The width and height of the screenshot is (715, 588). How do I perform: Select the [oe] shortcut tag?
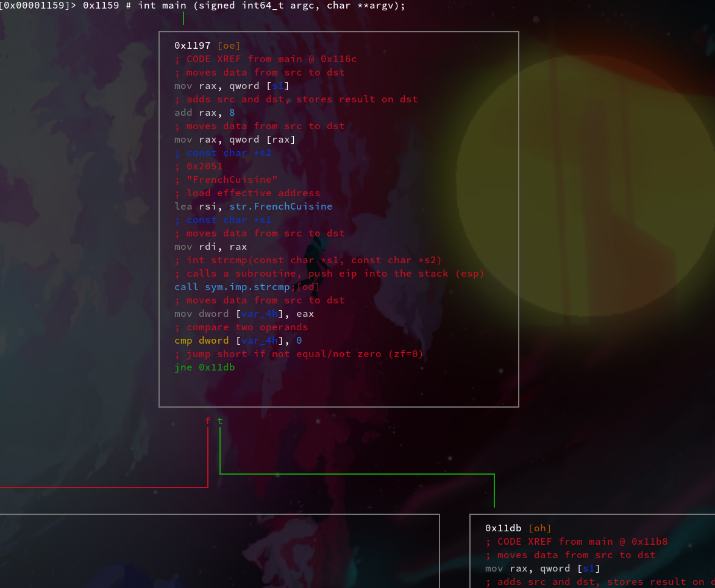pyautogui.click(x=229, y=46)
